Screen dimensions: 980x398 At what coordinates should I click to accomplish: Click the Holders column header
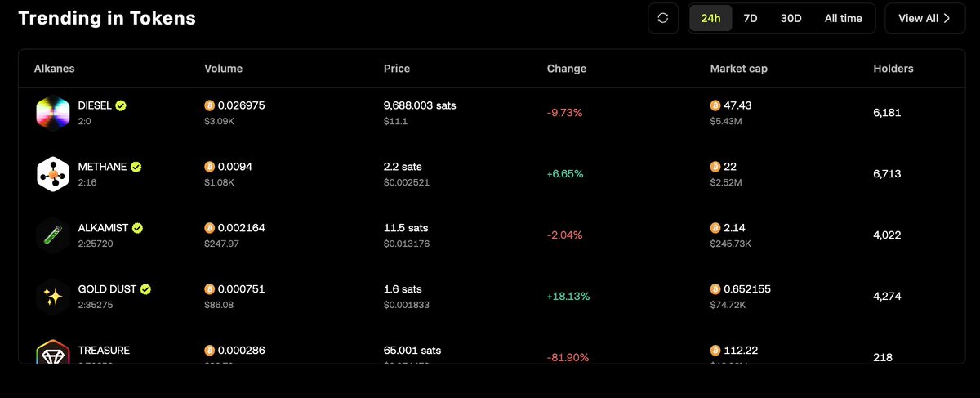point(893,69)
